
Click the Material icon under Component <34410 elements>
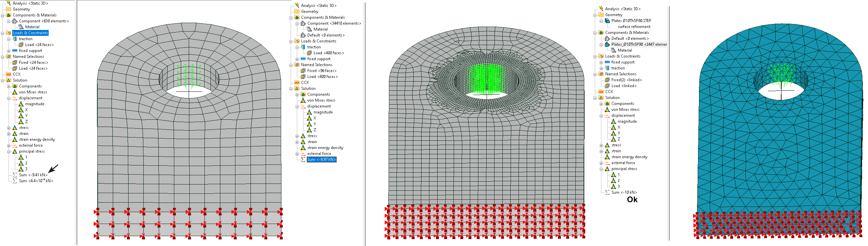[309, 29]
